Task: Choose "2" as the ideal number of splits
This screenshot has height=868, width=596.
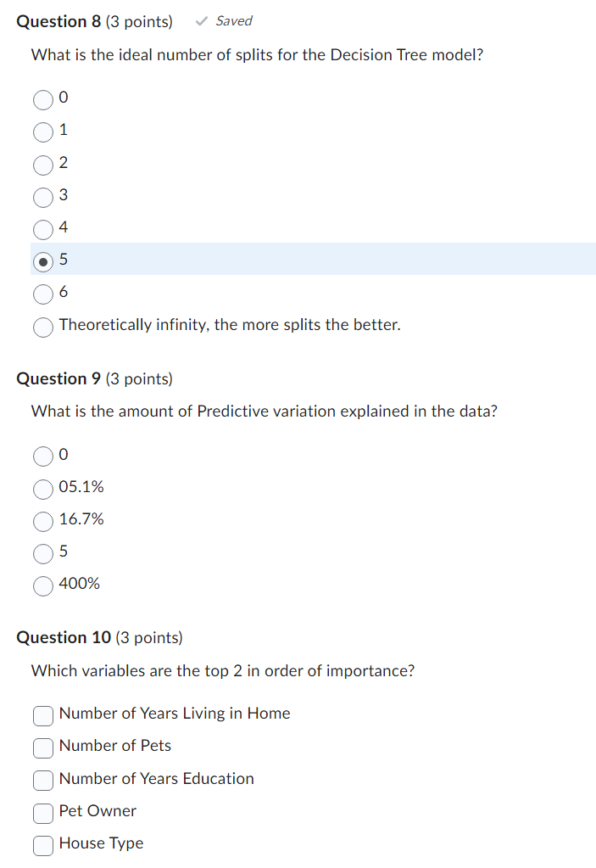Action: [42, 165]
